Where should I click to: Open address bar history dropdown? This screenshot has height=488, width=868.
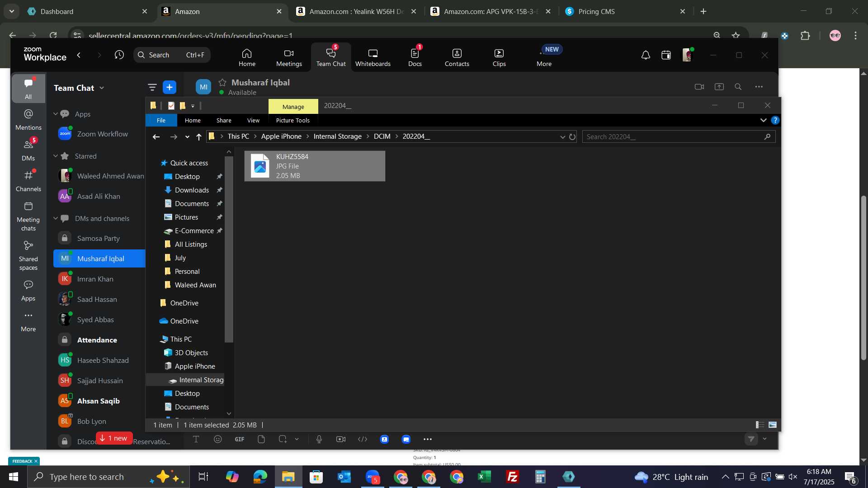click(x=562, y=137)
